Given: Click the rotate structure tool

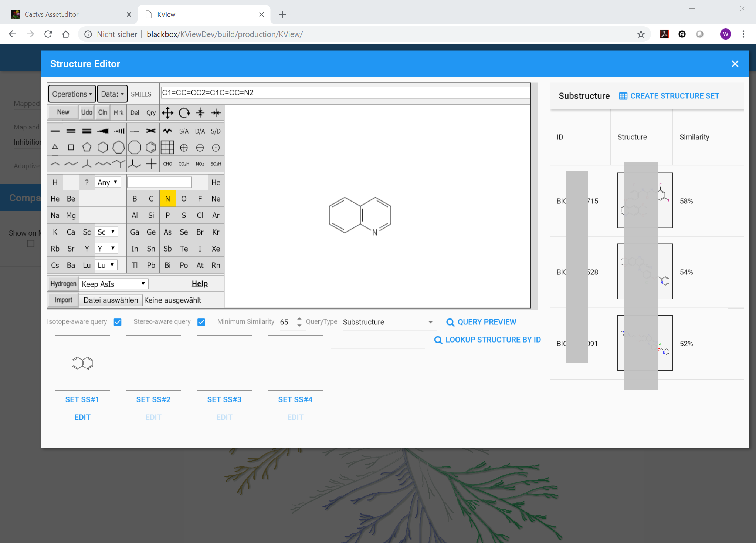Looking at the screenshot, I should pyautogui.click(x=184, y=113).
